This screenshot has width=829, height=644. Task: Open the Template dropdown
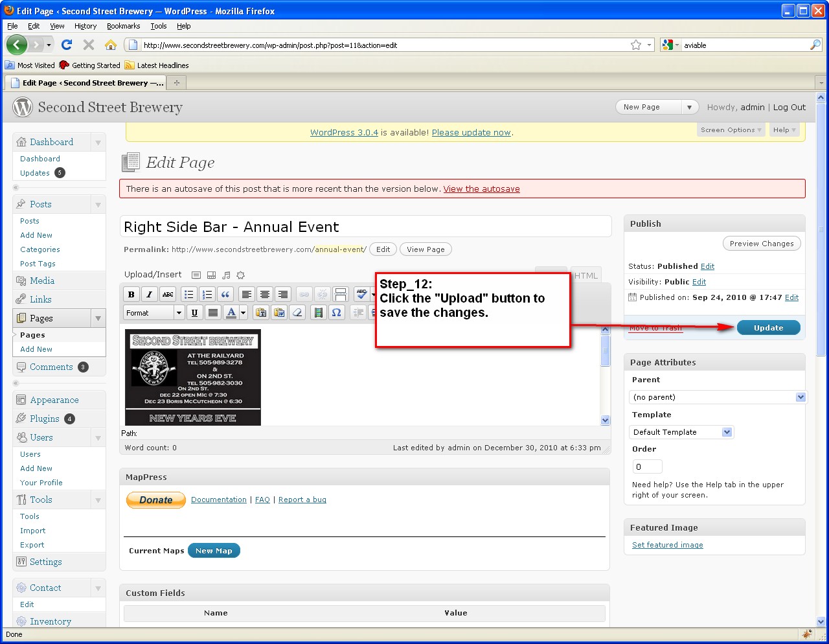(x=681, y=432)
